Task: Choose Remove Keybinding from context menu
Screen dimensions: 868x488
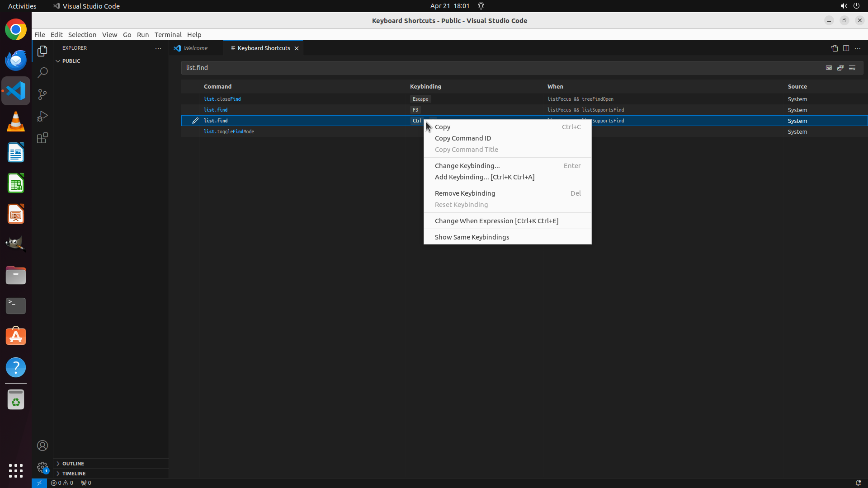Action: [x=465, y=193]
